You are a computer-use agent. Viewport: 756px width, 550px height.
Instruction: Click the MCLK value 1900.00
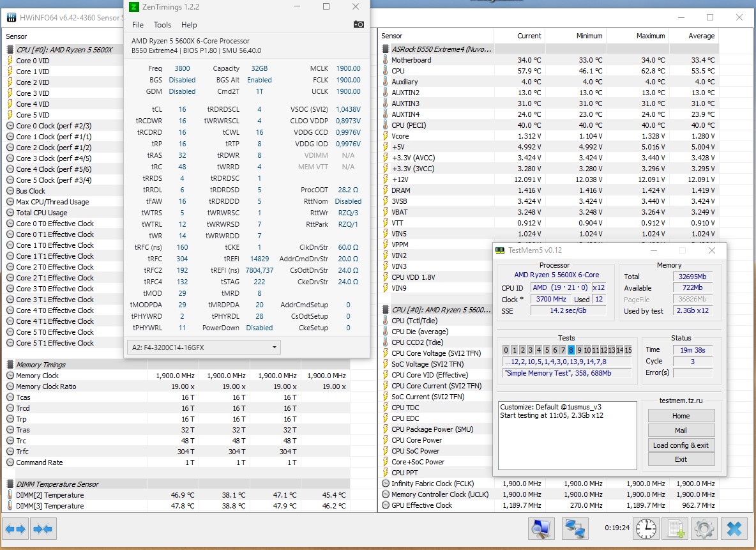[348, 68]
